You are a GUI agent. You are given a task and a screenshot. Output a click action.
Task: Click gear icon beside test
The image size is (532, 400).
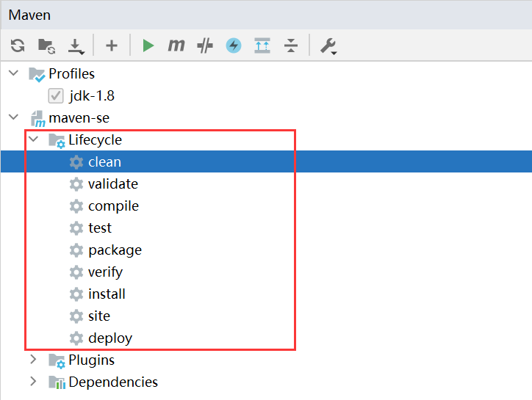pos(76,228)
